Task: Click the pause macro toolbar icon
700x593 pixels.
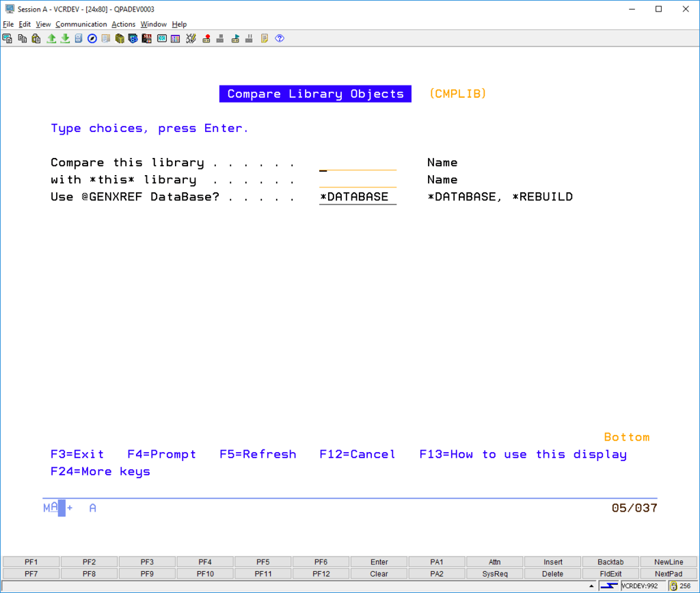Action: [249, 38]
